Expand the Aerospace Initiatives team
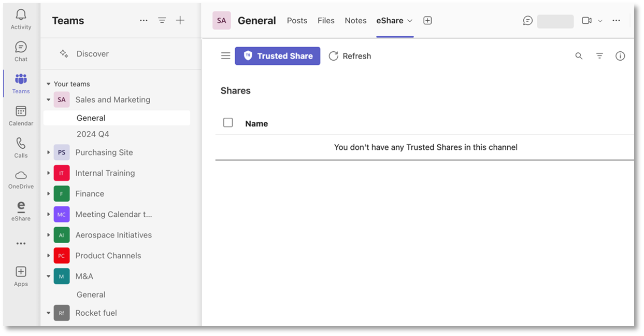This screenshot has width=644, height=336. (x=49, y=235)
